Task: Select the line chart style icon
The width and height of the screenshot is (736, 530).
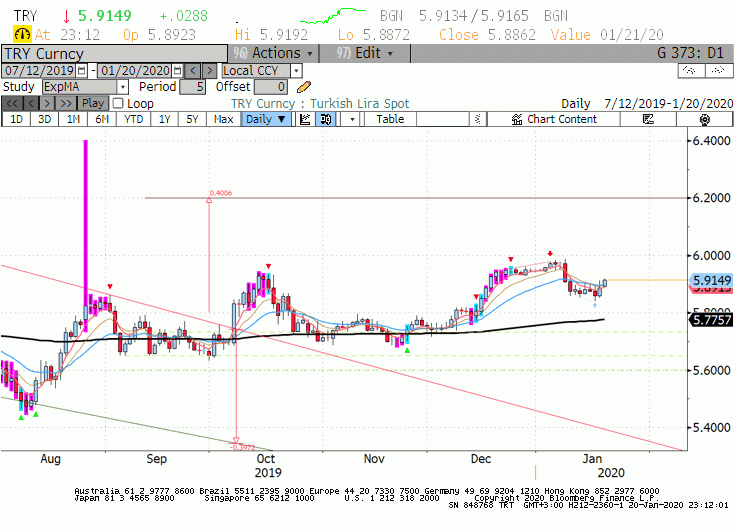Action: (x=305, y=119)
